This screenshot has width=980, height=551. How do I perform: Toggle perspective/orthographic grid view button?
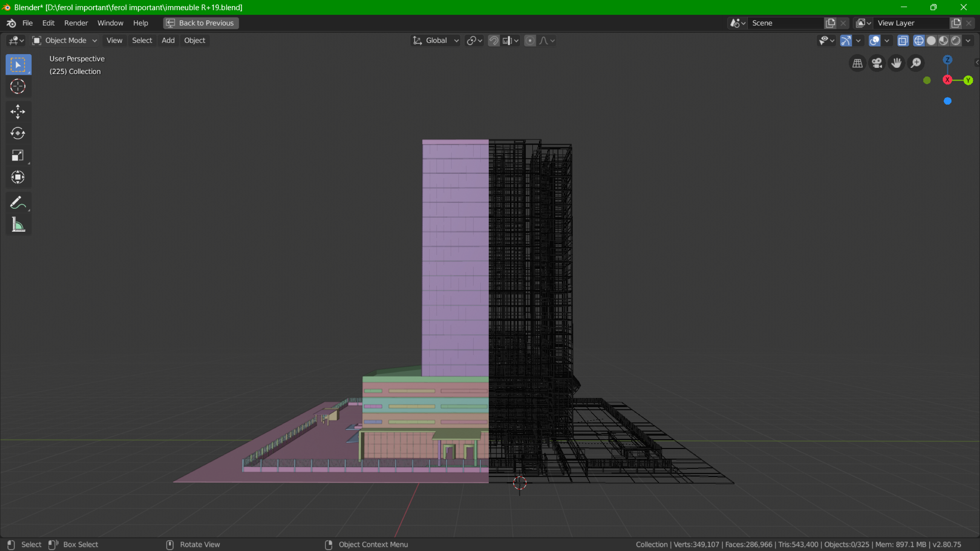click(857, 63)
